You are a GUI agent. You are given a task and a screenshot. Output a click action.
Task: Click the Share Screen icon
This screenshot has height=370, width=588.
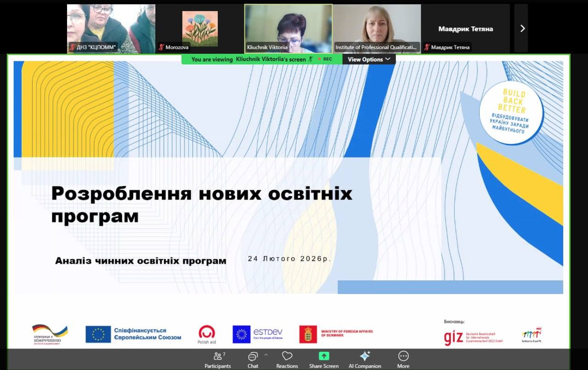pyautogui.click(x=324, y=356)
